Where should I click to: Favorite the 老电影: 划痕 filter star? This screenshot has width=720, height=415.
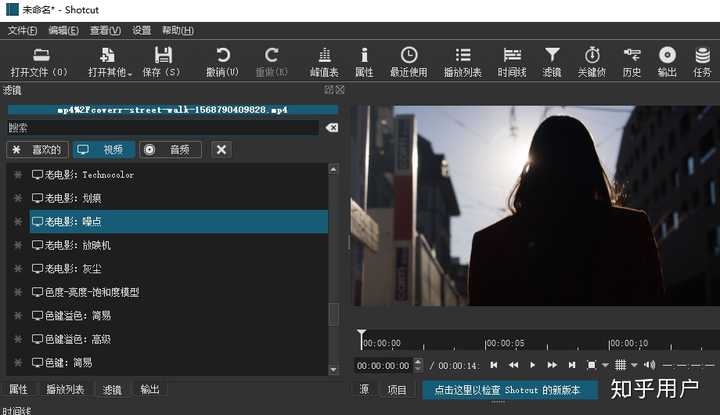(x=18, y=198)
